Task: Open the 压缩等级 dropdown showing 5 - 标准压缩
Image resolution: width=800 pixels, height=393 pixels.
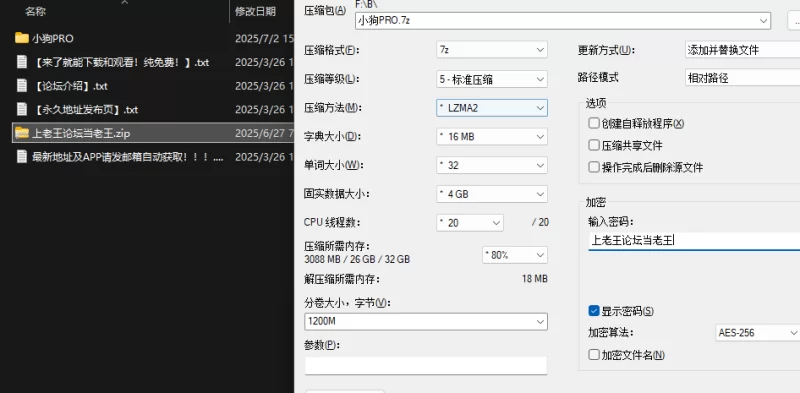Action: click(492, 79)
